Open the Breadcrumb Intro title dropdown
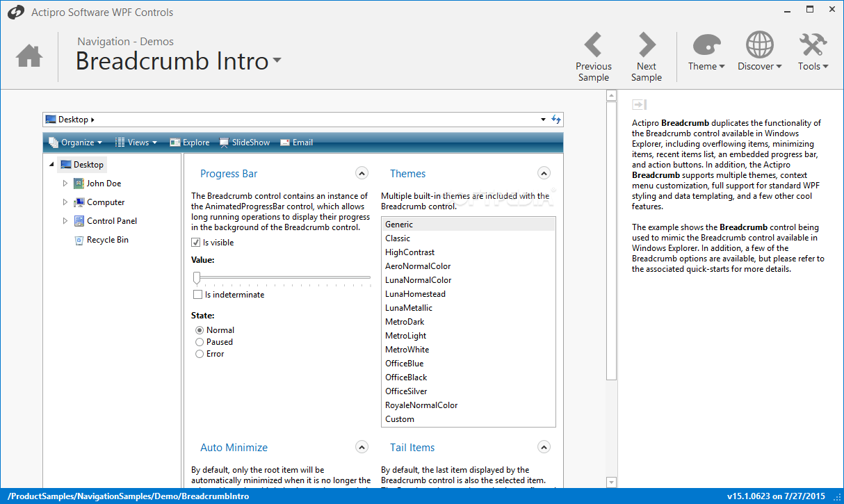 [x=277, y=60]
